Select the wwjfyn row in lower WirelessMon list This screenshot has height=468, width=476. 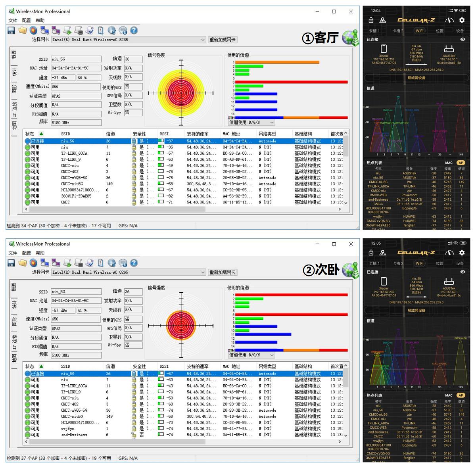click(183, 428)
